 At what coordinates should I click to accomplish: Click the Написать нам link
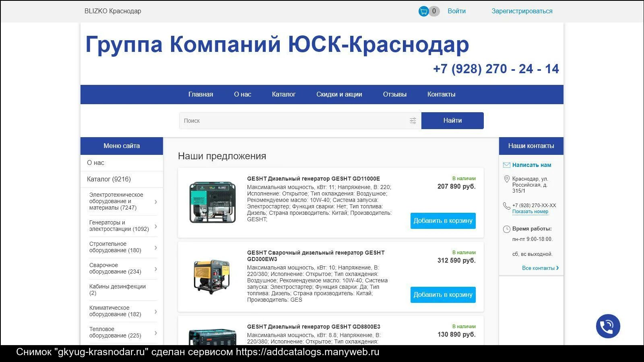click(x=532, y=165)
